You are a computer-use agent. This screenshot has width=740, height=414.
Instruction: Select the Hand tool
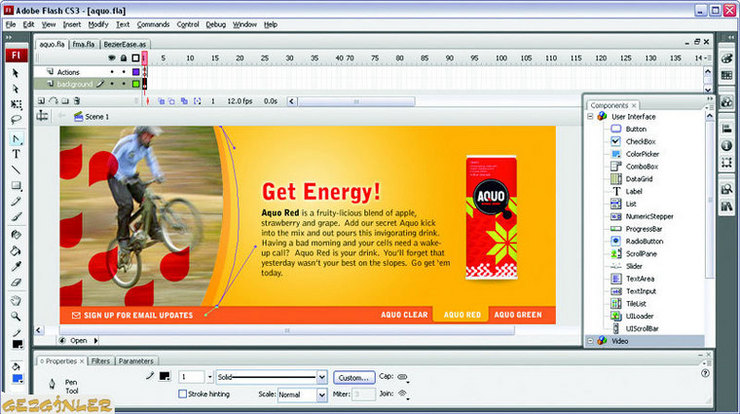click(x=16, y=301)
